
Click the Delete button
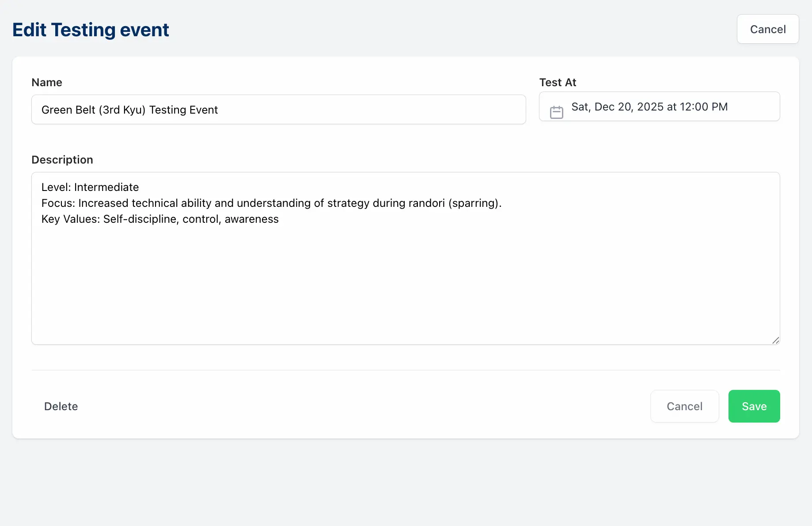click(x=61, y=406)
